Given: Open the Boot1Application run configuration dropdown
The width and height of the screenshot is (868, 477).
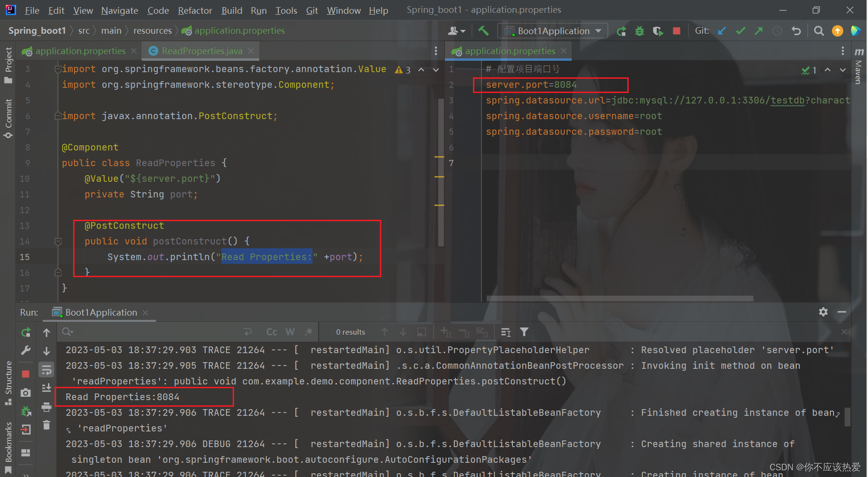Looking at the screenshot, I should 552,30.
